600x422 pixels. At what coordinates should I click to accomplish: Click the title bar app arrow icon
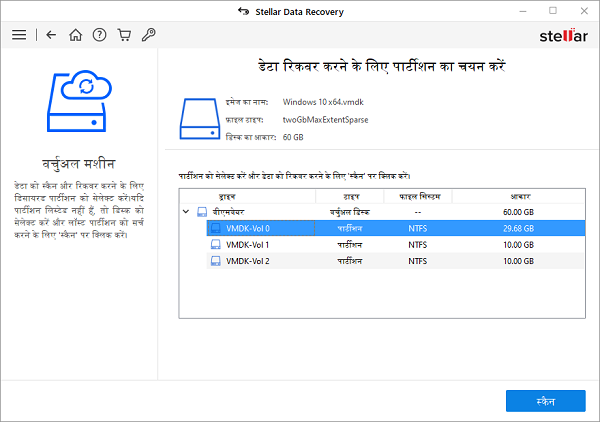243,11
